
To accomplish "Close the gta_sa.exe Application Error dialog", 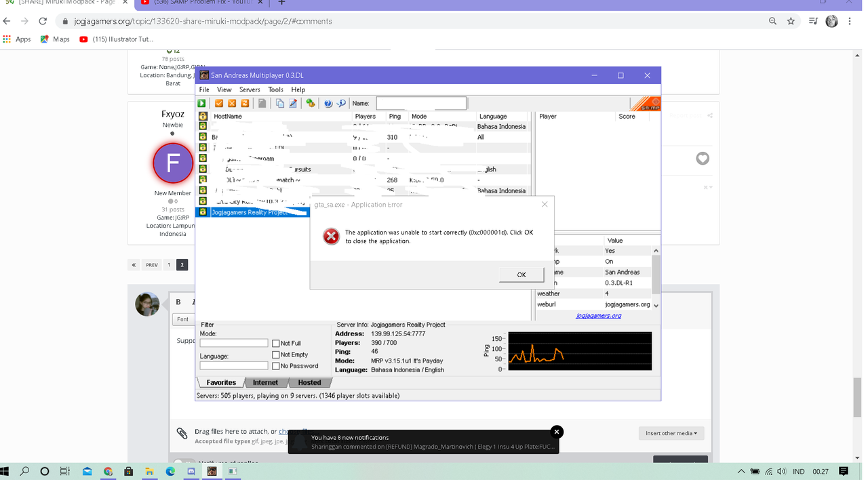I will coord(545,204).
